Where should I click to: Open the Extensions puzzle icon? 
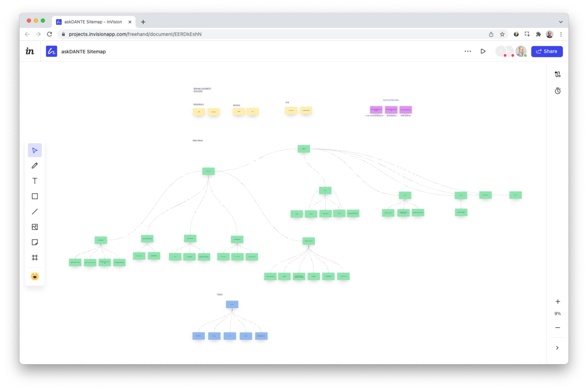[539, 34]
